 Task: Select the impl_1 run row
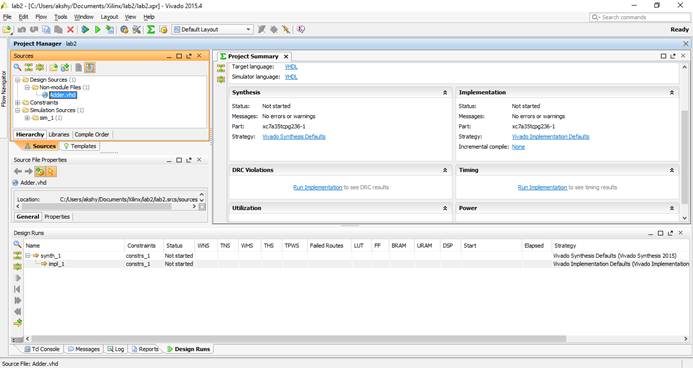tap(356, 264)
